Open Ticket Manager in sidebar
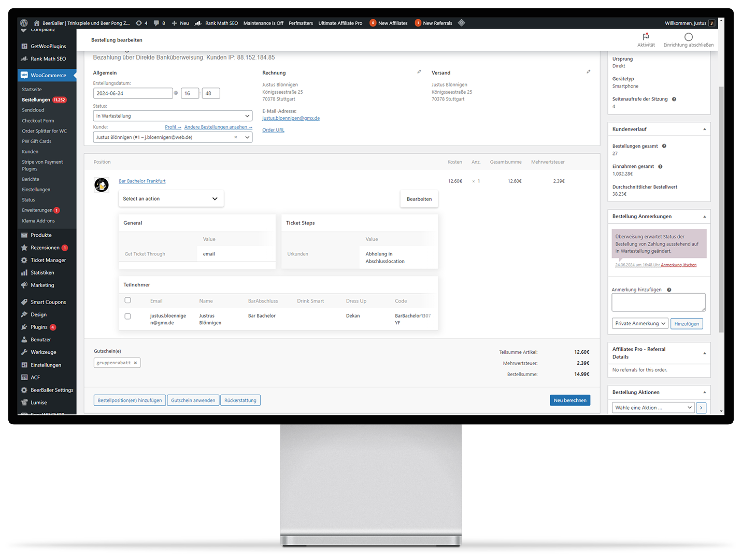Viewport: 742px width, 560px height. pyautogui.click(x=48, y=260)
